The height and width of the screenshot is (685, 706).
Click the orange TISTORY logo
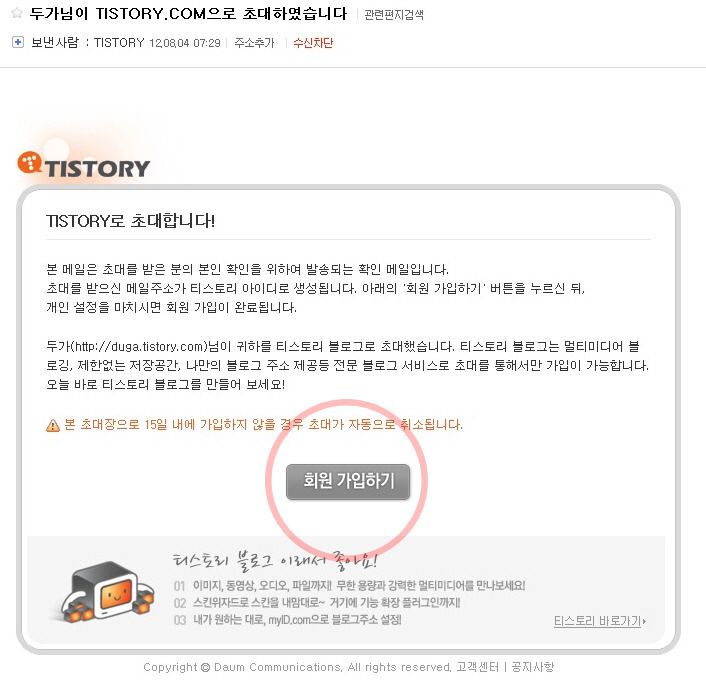pyautogui.click(x=84, y=165)
